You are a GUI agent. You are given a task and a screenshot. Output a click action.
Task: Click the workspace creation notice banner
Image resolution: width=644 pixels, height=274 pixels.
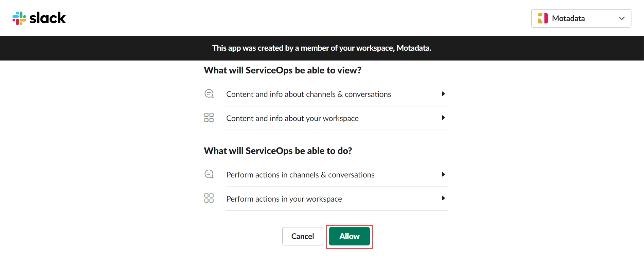pos(322,48)
